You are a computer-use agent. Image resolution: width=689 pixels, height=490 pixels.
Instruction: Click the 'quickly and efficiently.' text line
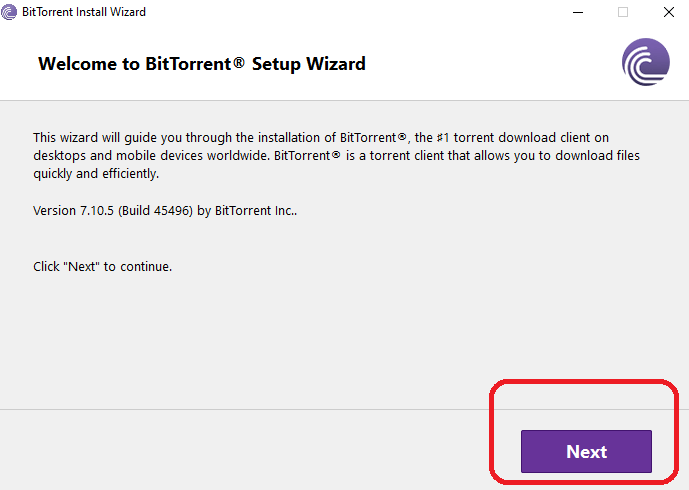(x=96, y=173)
